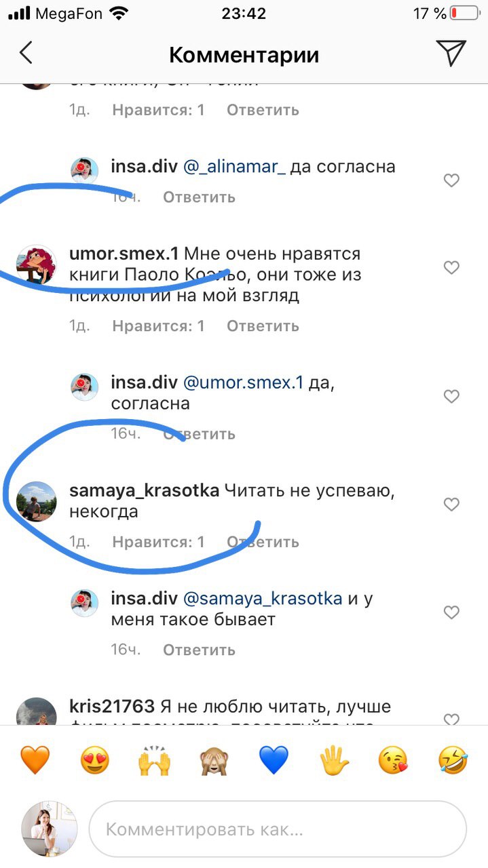Insert the heart-eyes emoji
The image size is (488, 868).
(x=94, y=759)
